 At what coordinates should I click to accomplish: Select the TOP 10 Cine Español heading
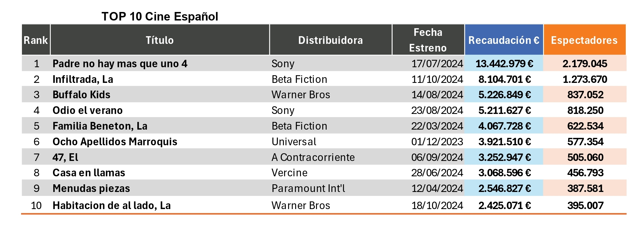160,17
